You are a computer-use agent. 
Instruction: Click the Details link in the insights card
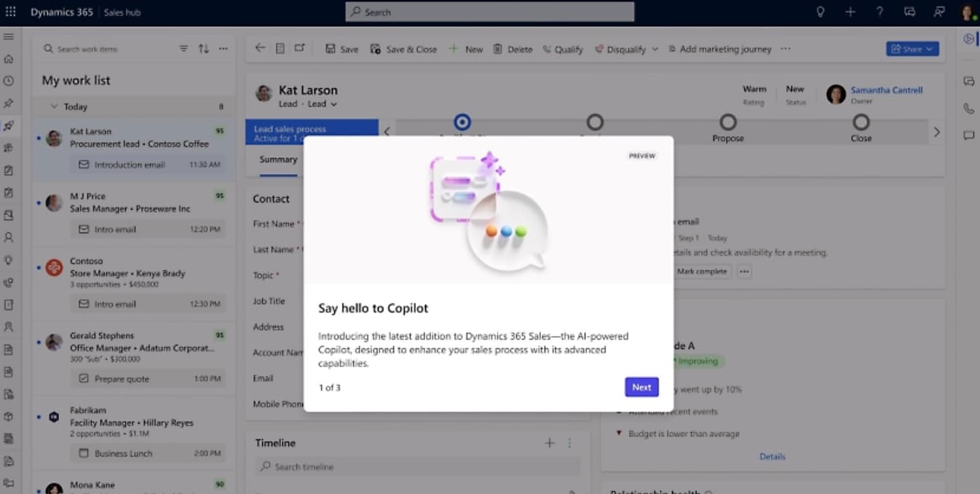tap(772, 456)
